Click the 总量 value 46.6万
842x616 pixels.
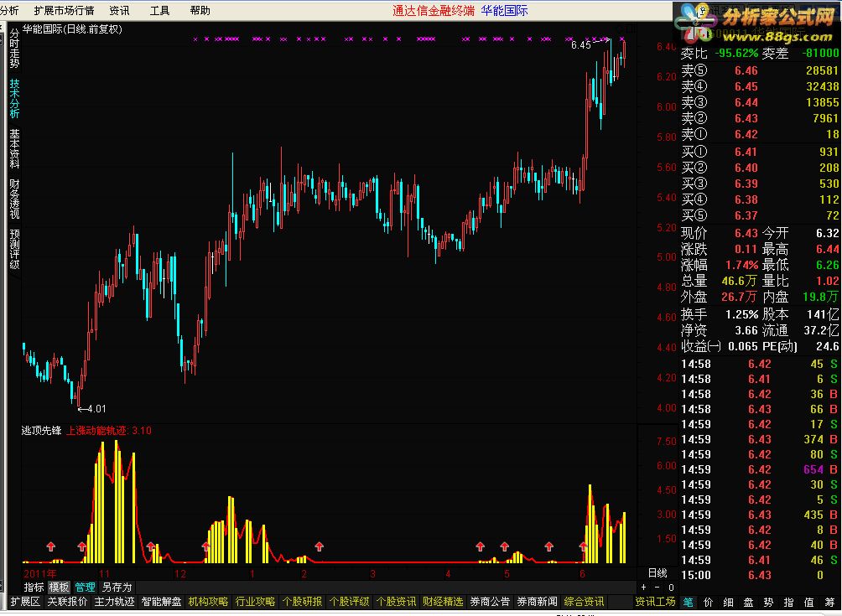click(740, 281)
